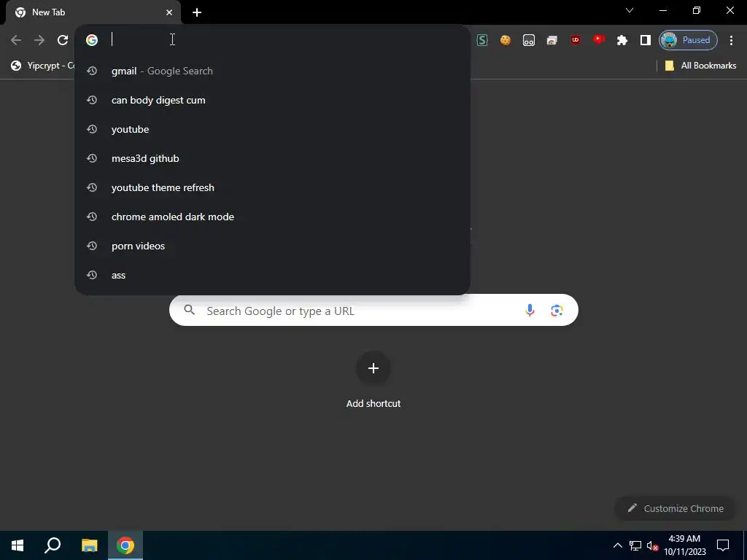
Task: Click the Stylus extension icon
Action: tap(482, 40)
